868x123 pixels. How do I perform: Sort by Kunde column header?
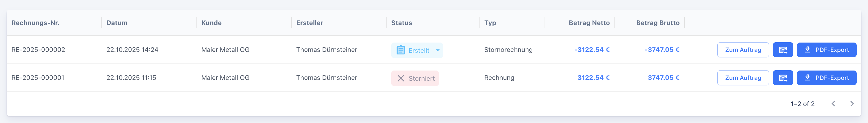pyautogui.click(x=211, y=23)
